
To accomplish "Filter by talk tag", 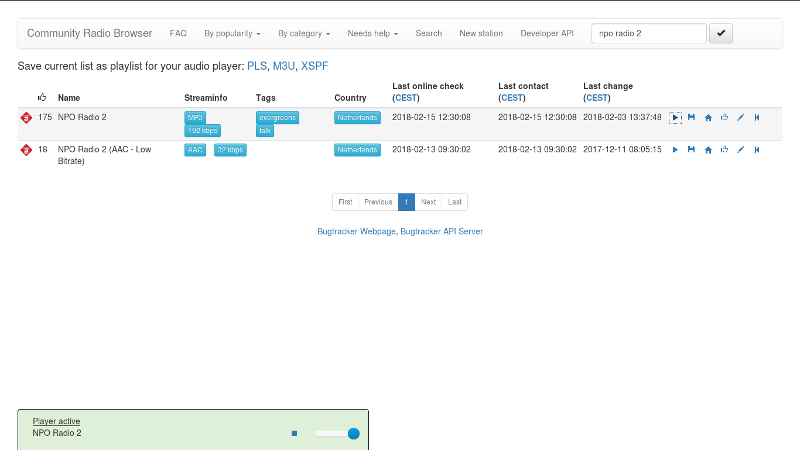I will pos(265,131).
